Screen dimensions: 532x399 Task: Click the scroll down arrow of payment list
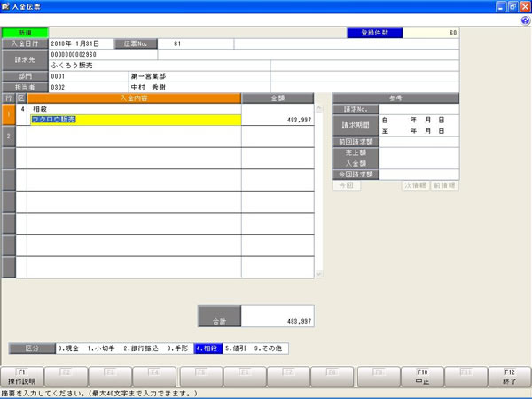[319, 273]
